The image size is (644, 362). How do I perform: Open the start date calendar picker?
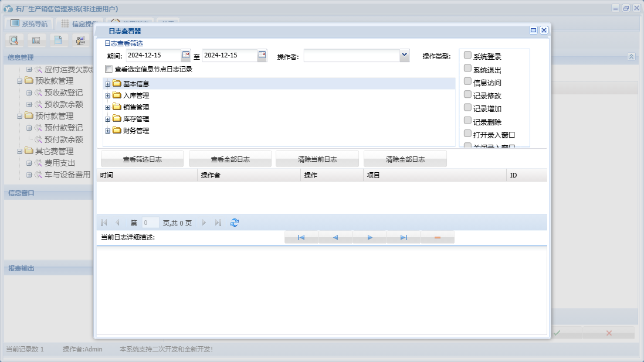click(186, 55)
